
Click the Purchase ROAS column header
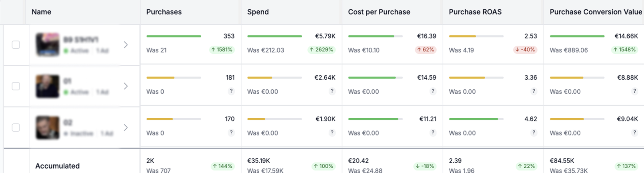click(475, 12)
